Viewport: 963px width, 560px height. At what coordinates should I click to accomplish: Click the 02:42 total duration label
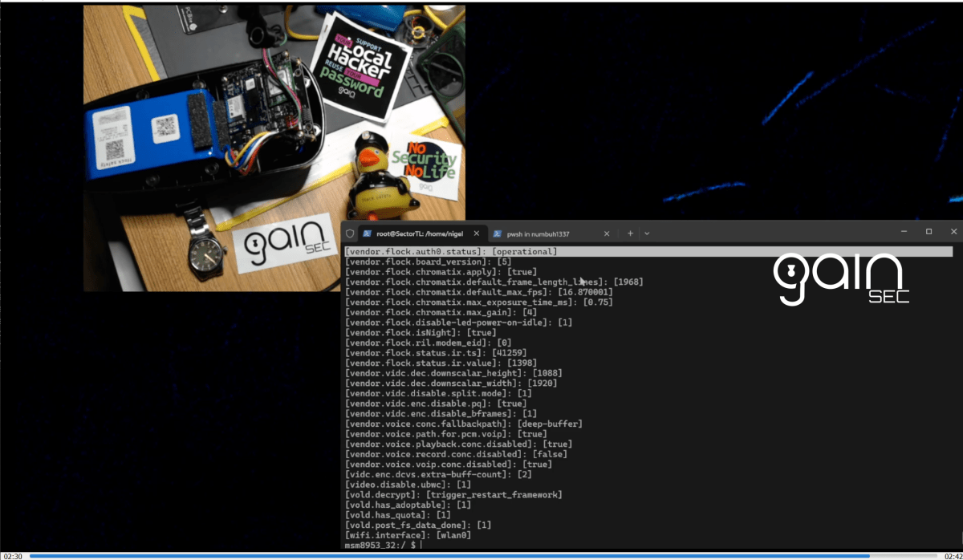tap(952, 555)
